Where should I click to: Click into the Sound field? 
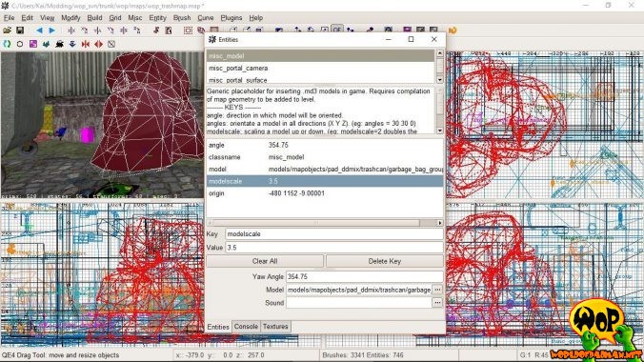pos(358,303)
